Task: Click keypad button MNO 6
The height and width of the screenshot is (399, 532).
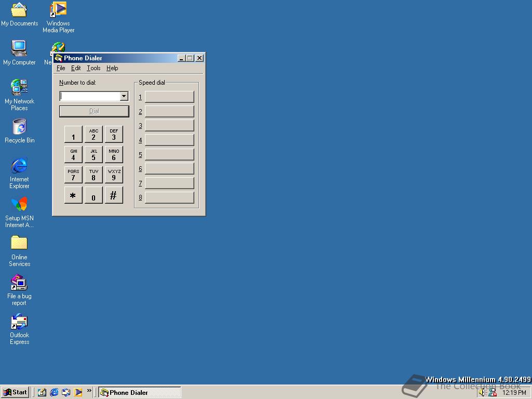Action: (114, 154)
